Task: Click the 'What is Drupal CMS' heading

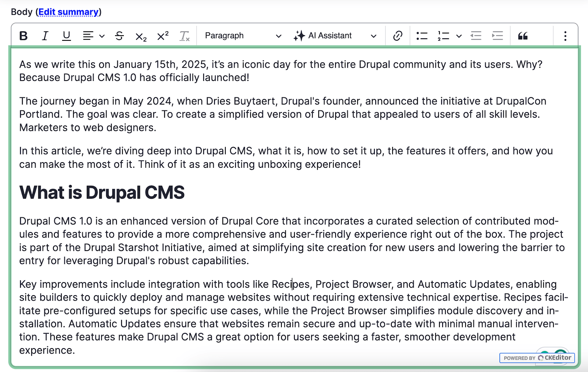Action: pos(102,192)
